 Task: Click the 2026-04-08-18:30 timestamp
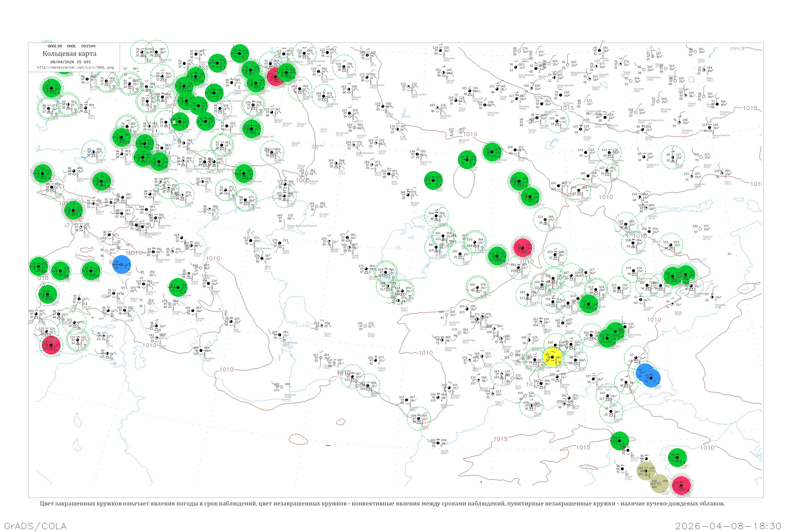(728, 526)
